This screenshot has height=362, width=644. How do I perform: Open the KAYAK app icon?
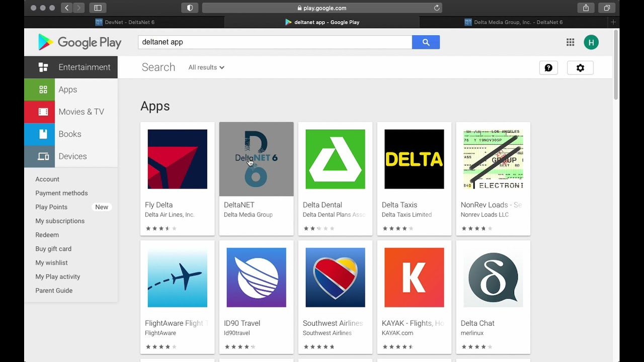click(414, 277)
